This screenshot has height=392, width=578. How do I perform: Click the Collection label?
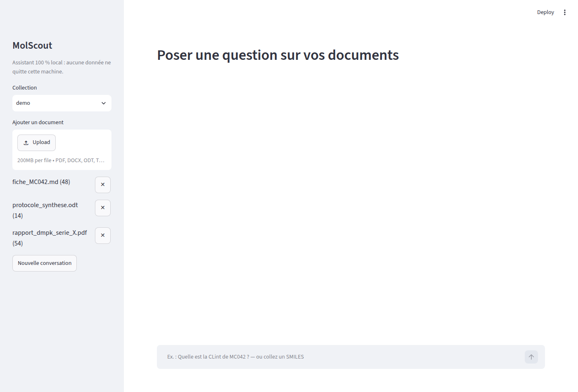tap(25, 88)
